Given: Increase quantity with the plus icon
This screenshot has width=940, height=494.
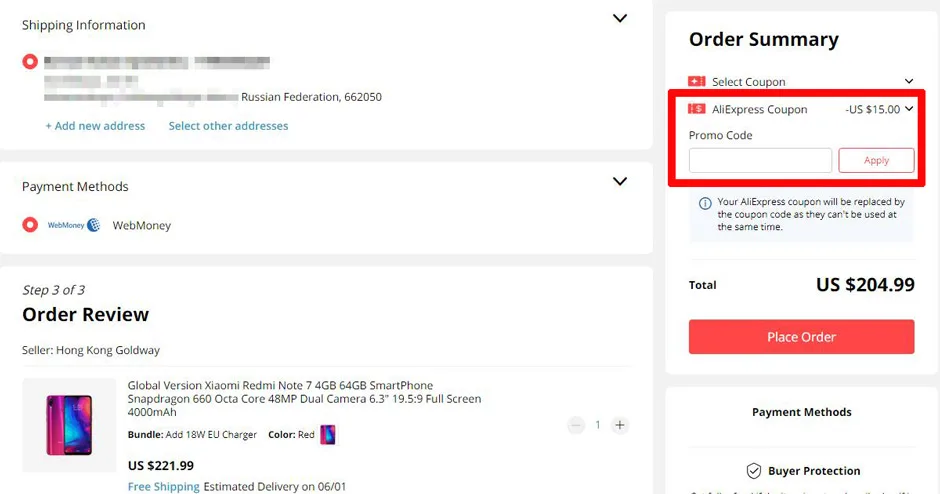Looking at the screenshot, I should point(619,425).
